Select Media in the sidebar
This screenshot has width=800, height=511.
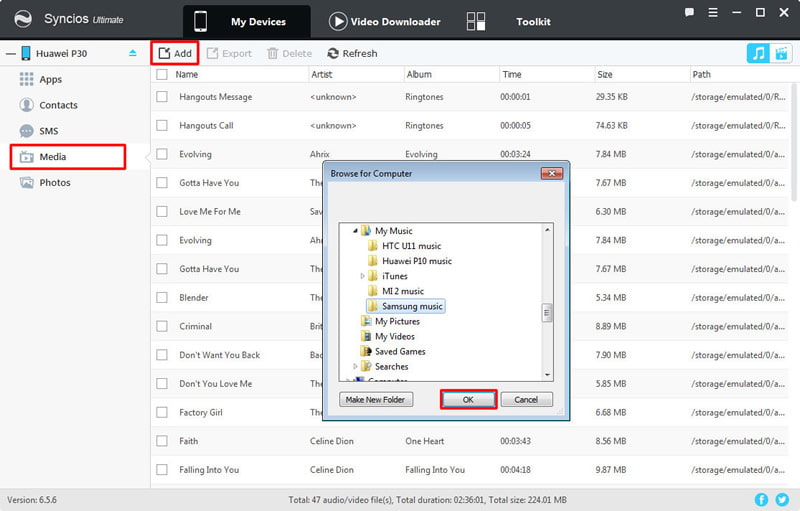click(68, 157)
